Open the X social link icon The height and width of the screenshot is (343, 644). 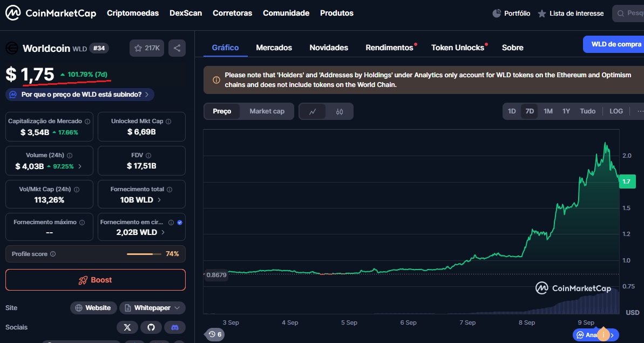pos(127,327)
